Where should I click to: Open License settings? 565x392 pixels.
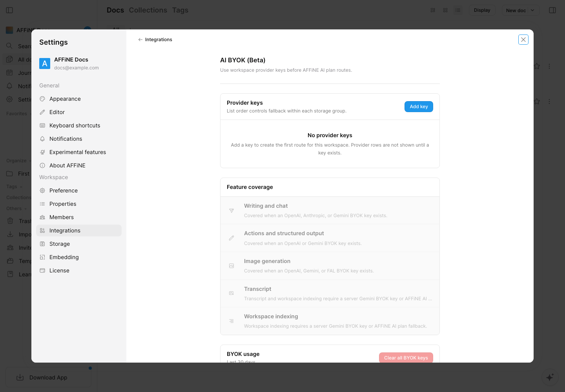click(x=79, y=270)
